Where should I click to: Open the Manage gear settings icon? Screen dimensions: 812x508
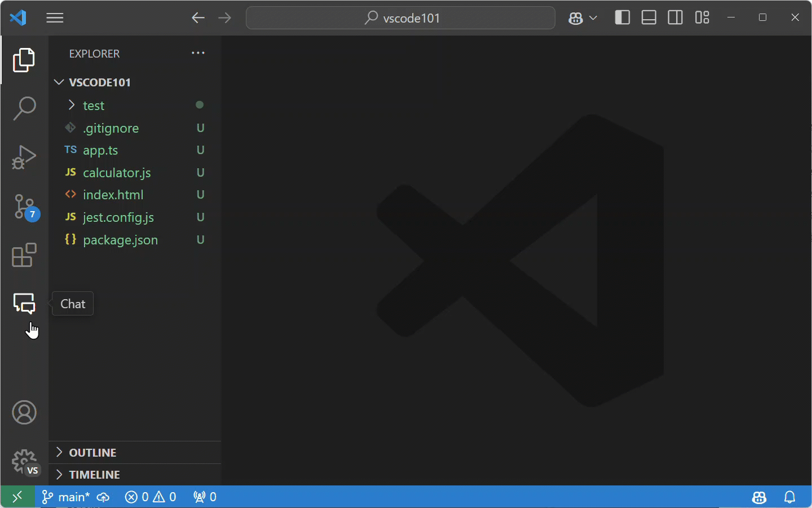[24, 462]
